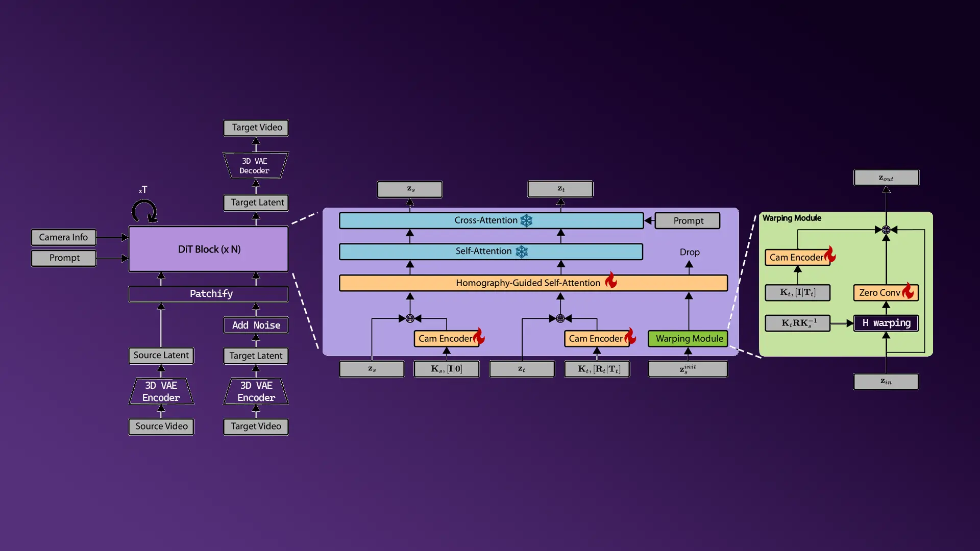Screen dimensions: 980x551
Task: Click the flame icon on Homography-Guided Self-Attention
Action: (611, 281)
